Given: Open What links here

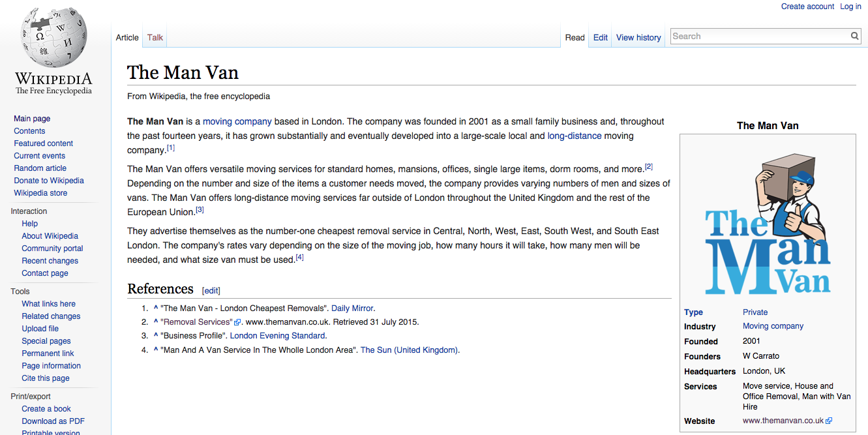Looking at the screenshot, I should coord(49,304).
